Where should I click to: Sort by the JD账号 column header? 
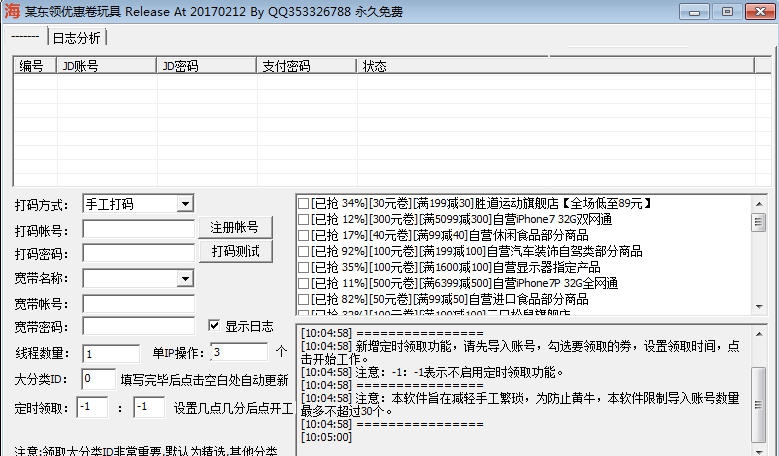[x=107, y=66]
